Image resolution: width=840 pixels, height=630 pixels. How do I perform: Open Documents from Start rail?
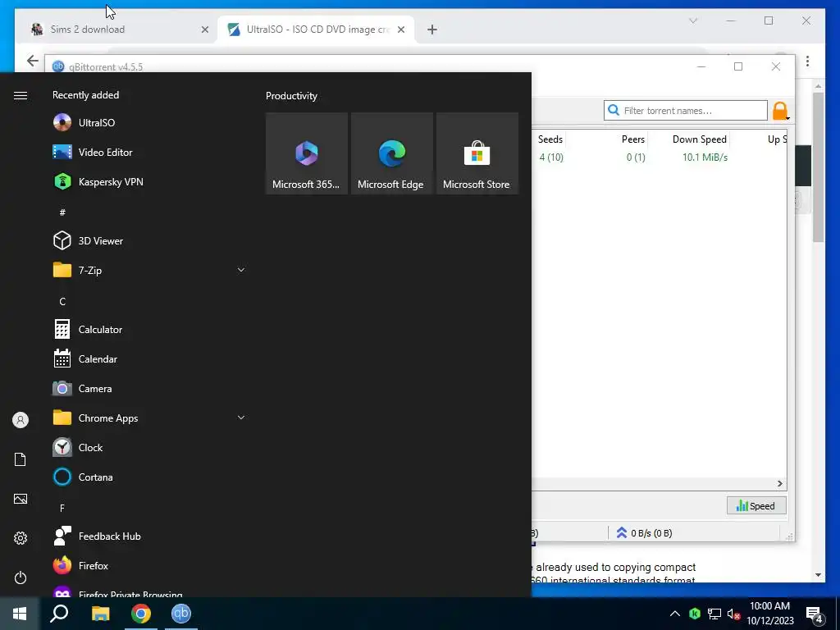21,459
